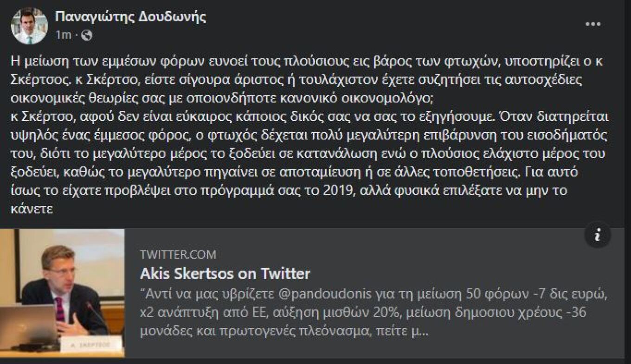
Task: Open author name Παναγιώτης Δουδωνής
Action: point(130,17)
